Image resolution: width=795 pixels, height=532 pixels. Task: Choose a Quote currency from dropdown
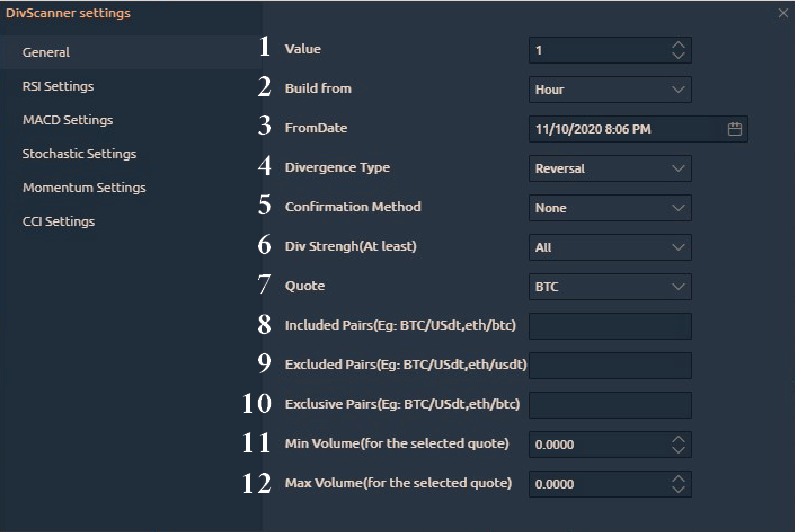[610, 286]
